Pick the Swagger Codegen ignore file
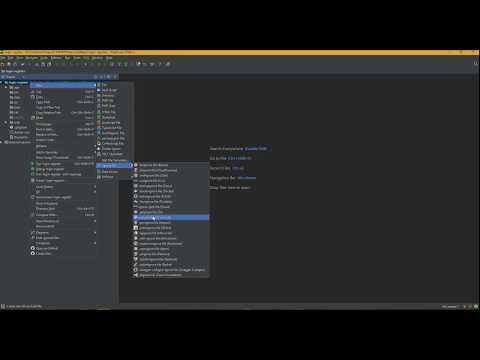 pyautogui.click(x=171, y=270)
